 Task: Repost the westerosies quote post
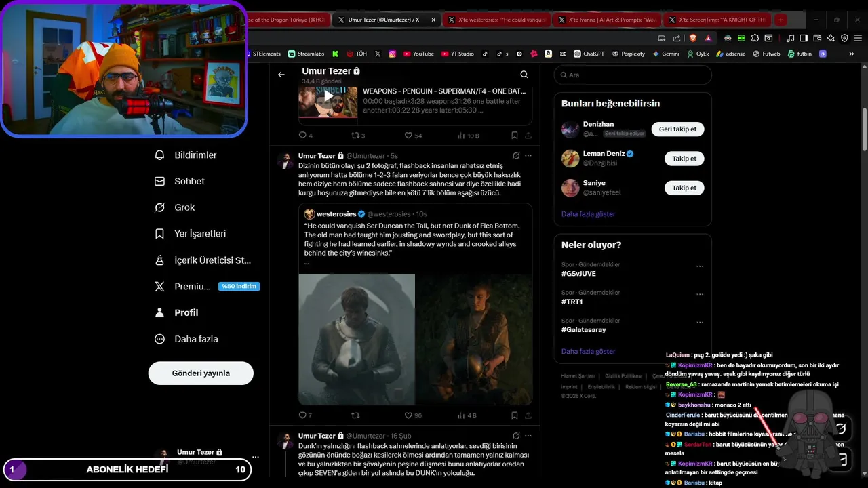355,415
